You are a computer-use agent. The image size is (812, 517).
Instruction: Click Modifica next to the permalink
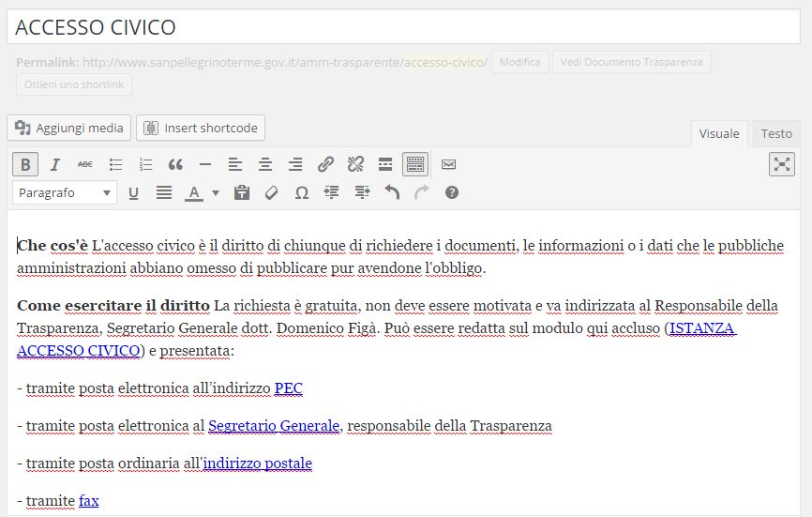(x=520, y=62)
